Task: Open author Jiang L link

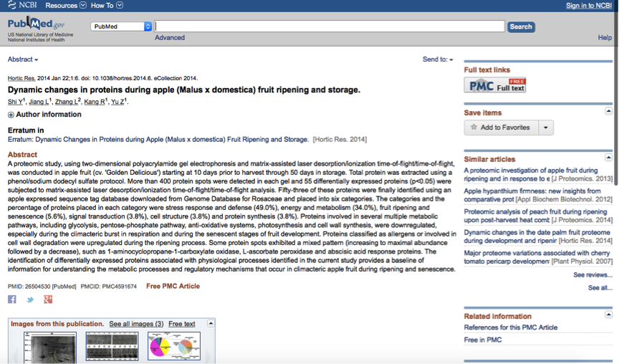Action: tap(39, 102)
